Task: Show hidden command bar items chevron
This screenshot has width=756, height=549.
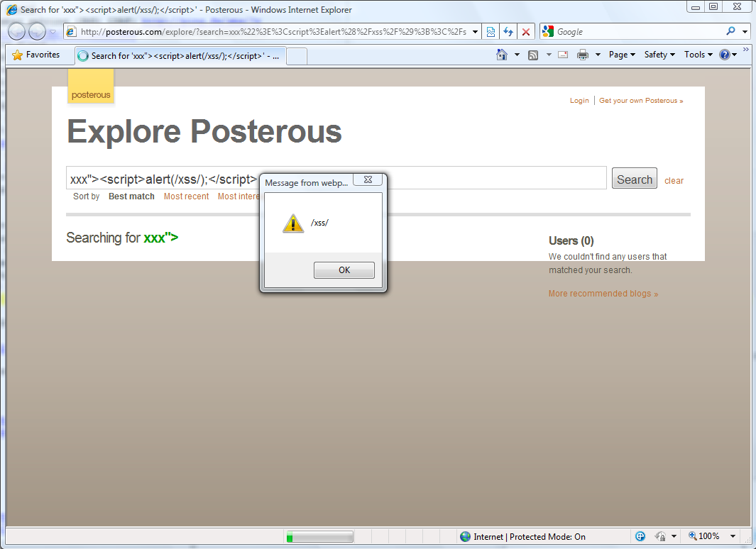Action: 746,49
